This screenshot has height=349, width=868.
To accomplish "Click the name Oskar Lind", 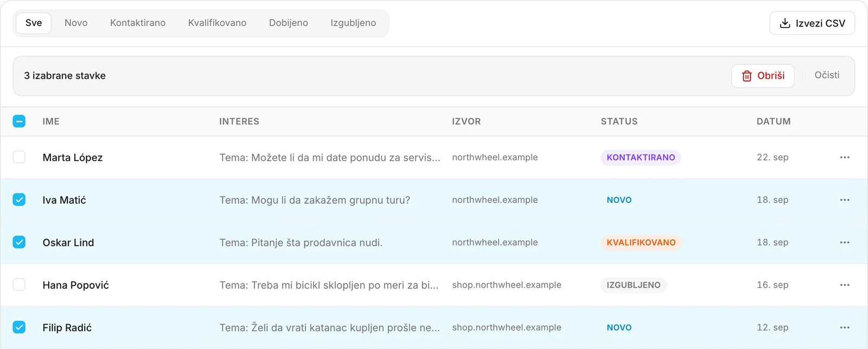I will [68, 243].
